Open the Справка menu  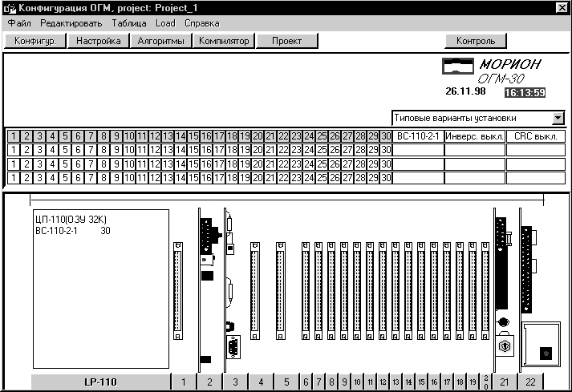click(202, 23)
